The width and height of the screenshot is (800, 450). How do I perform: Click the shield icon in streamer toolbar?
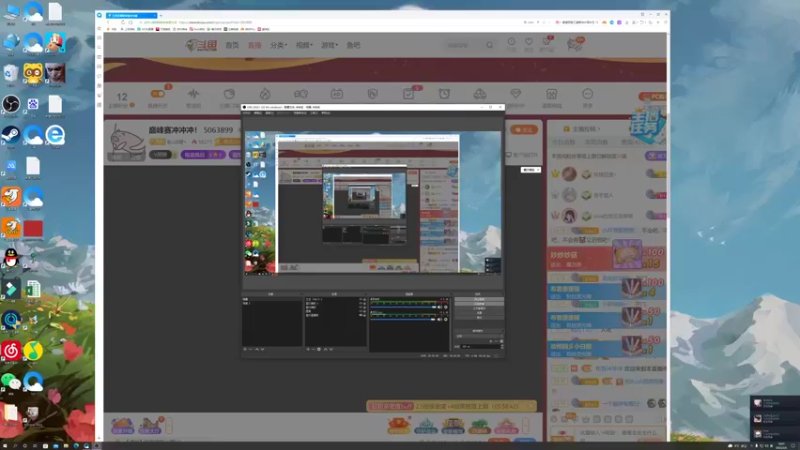(x=372, y=94)
